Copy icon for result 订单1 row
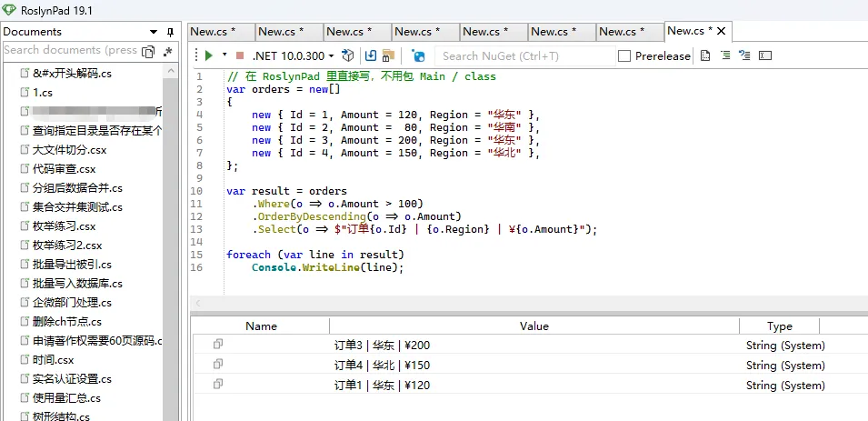Image resolution: width=868 pixels, height=421 pixels. (x=218, y=384)
